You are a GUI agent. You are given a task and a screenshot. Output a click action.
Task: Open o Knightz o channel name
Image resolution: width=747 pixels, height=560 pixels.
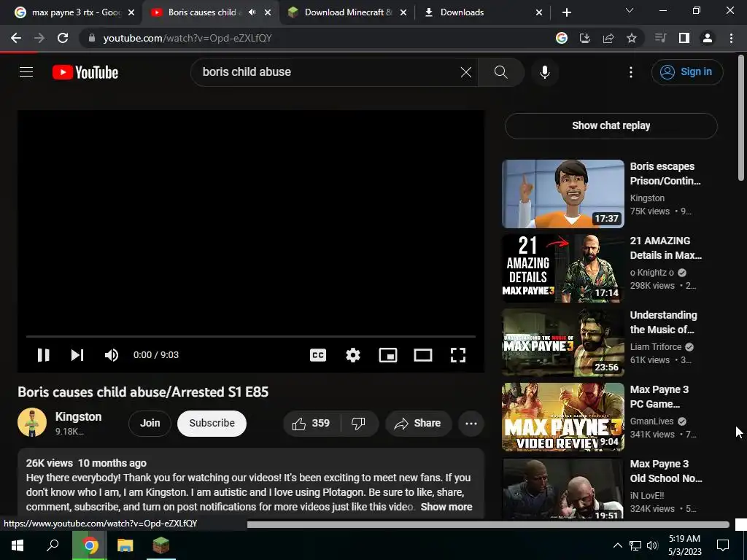[x=651, y=273]
